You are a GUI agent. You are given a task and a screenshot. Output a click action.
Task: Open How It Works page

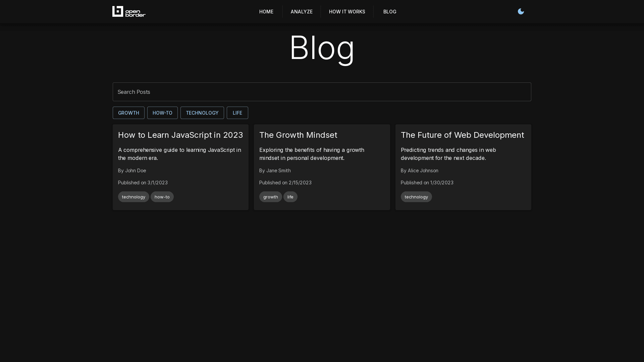347,11
